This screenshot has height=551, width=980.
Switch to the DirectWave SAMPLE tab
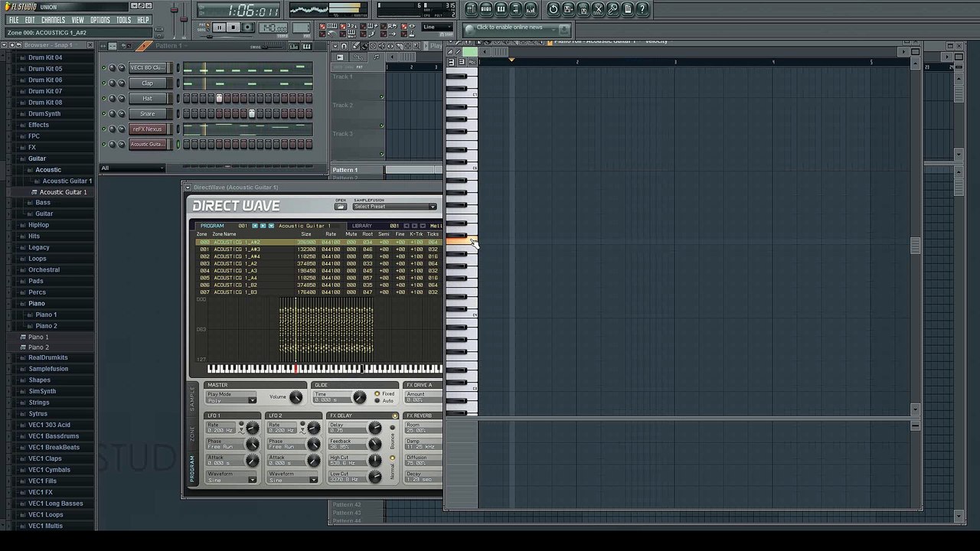193,399
